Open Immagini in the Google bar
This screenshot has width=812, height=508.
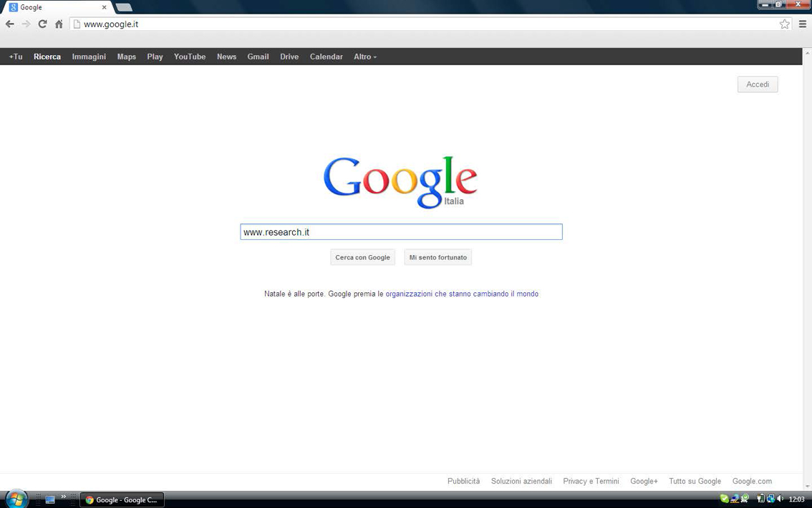[x=89, y=57]
